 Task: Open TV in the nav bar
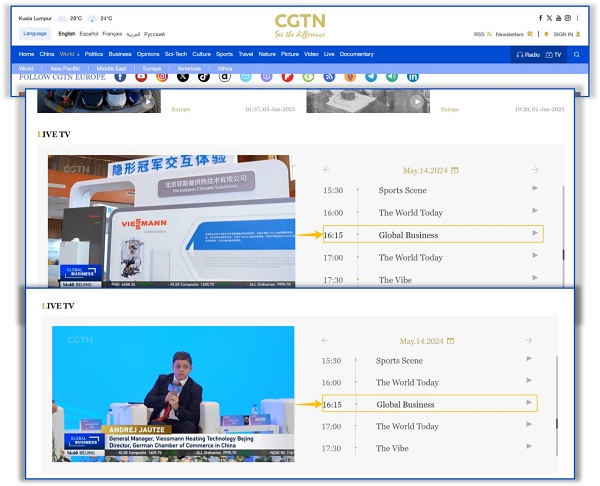553,55
